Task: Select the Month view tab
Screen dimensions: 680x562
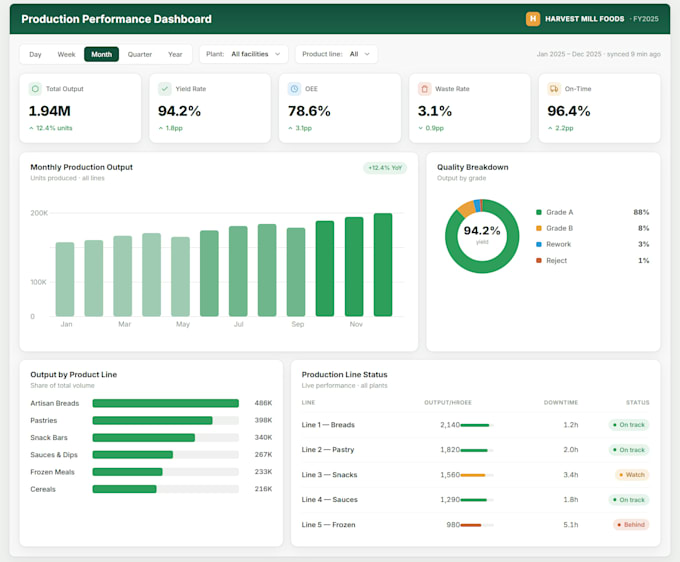Action: [x=101, y=54]
